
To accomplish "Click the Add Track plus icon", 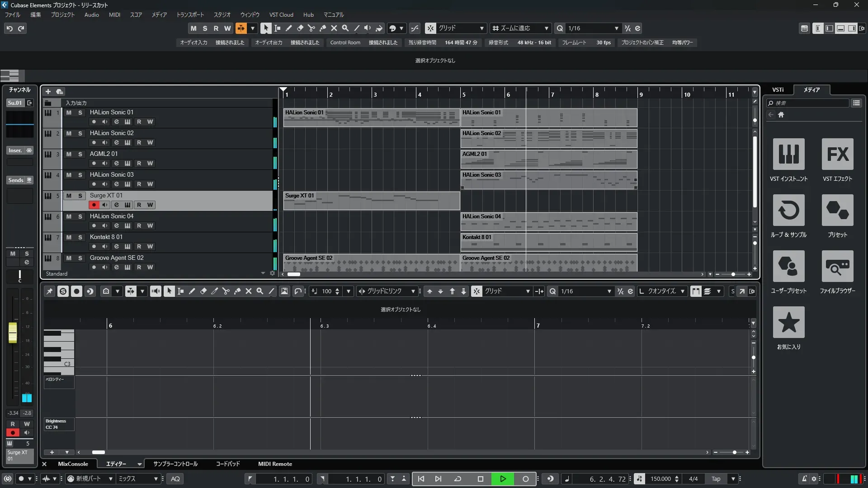I will (x=48, y=92).
